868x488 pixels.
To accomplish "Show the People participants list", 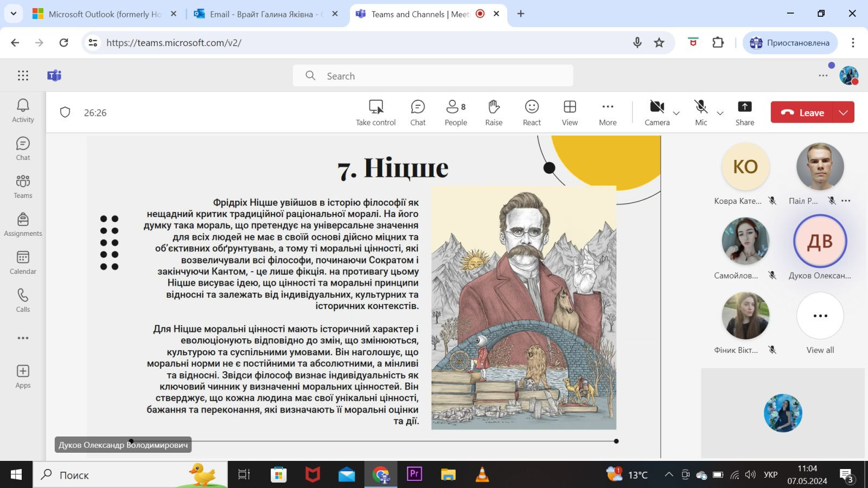I will click(456, 112).
